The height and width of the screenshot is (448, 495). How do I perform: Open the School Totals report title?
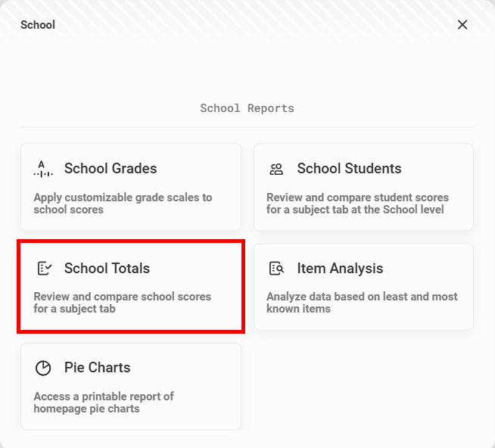[107, 269]
